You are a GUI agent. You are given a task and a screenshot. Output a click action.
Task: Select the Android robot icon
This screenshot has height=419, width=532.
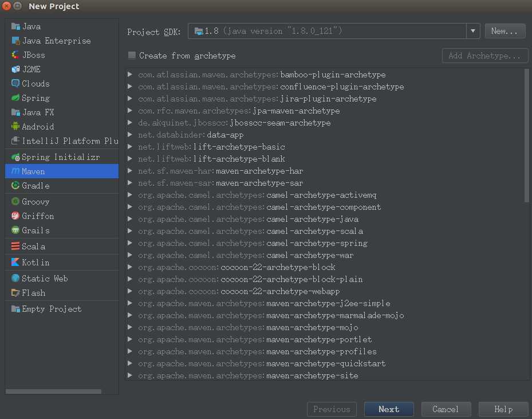point(15,127)
